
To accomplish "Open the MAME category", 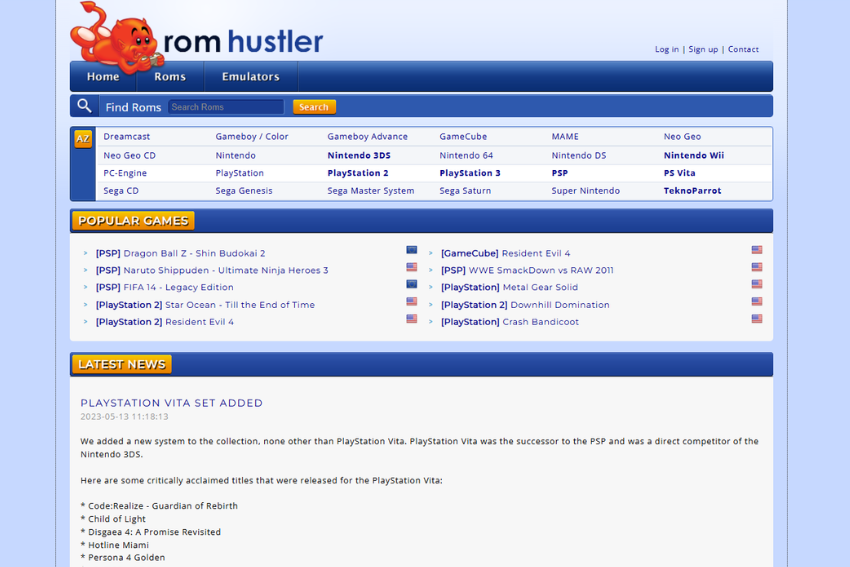I will pos(565,137).
